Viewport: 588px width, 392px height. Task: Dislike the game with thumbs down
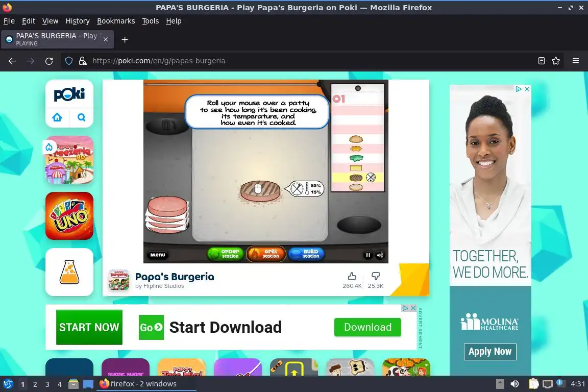click(x=375, y=277)
